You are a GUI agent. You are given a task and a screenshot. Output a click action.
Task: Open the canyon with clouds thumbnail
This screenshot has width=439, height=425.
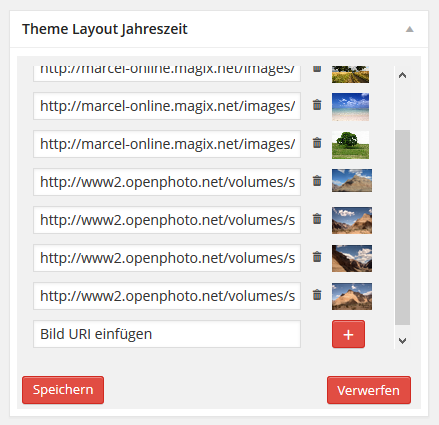(352, 220)
